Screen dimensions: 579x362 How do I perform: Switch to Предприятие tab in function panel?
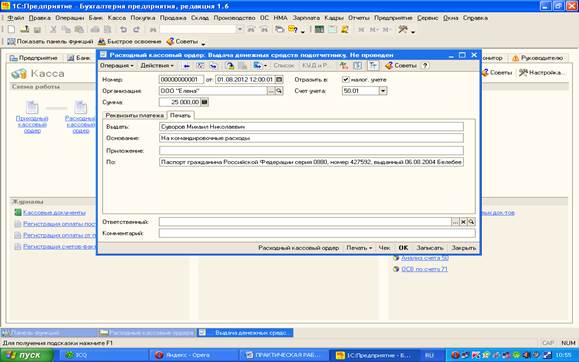[34, 58]
